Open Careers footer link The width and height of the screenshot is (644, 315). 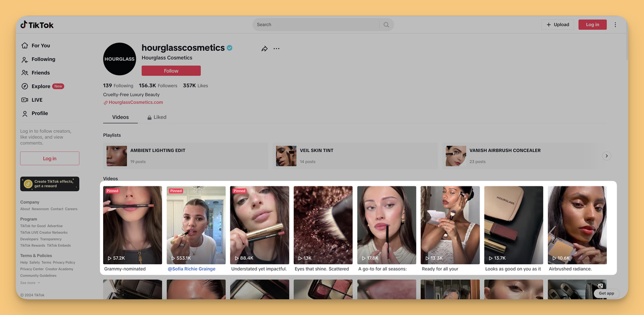coord(71,209)
